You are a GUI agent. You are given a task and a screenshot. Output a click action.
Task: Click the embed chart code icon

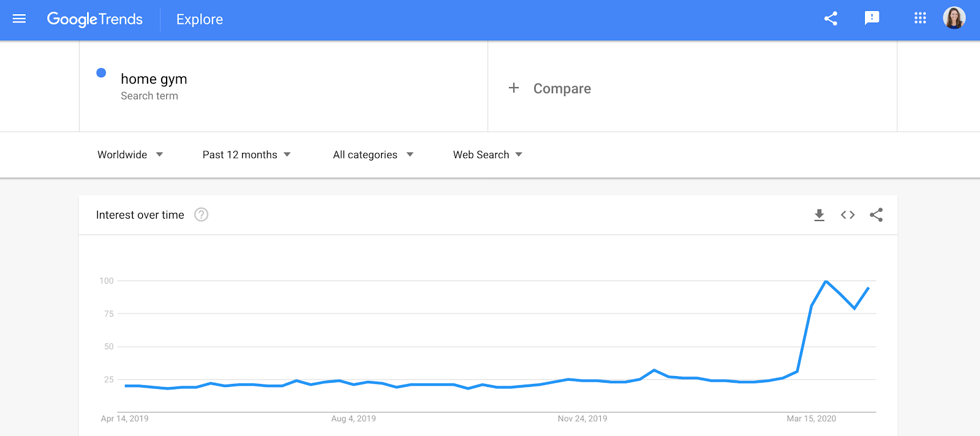click(848, 215)
